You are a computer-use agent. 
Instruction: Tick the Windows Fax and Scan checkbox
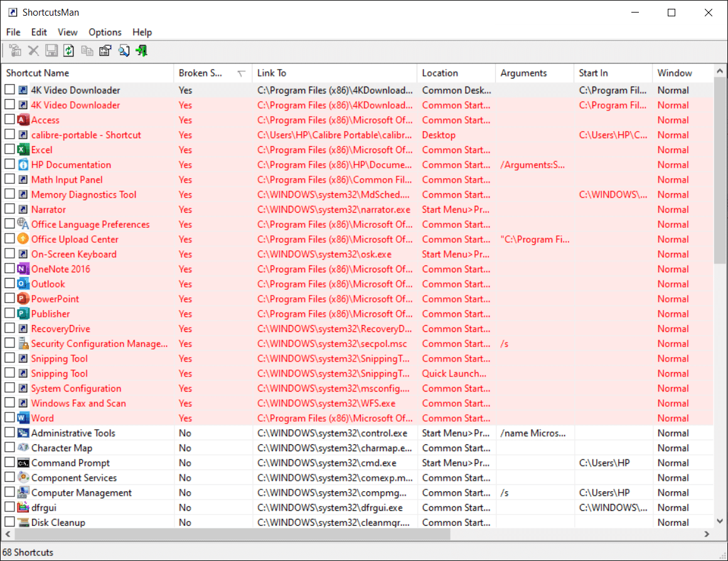10,402
